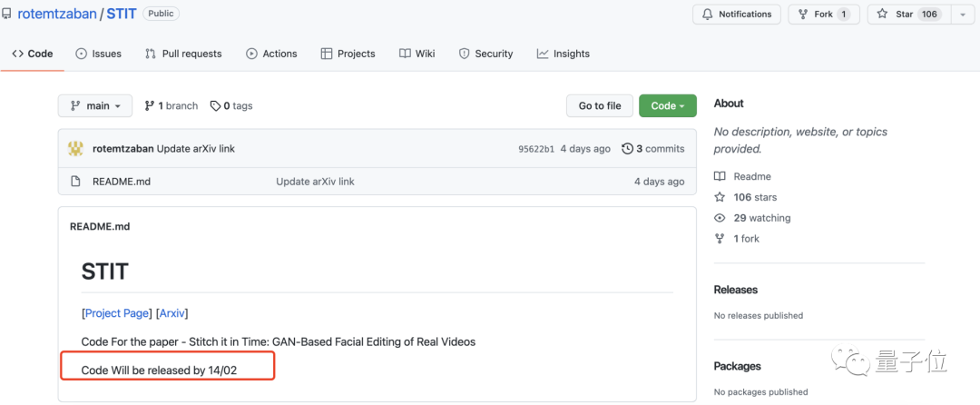Screen dimensions: 980x405
Task: Click the README.md file icon
Action: [76, 182]
